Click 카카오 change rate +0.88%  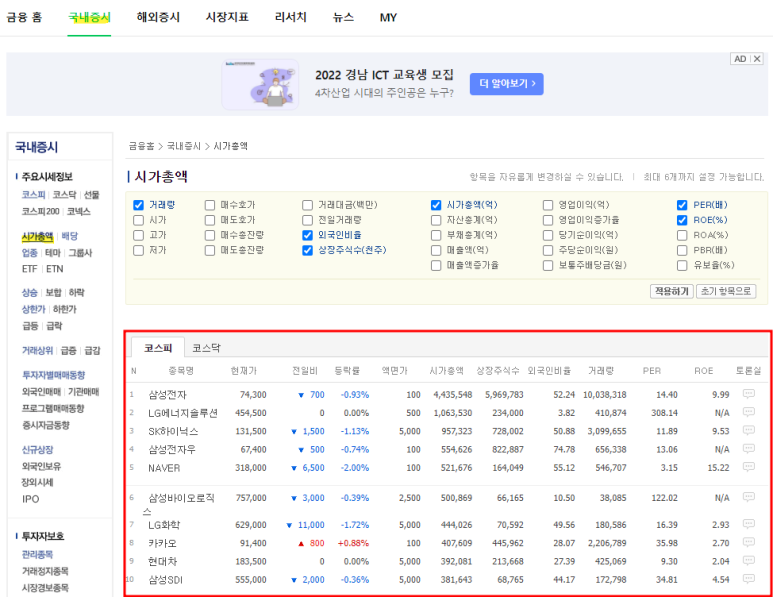pyautogui.click(x=353, y=543)
